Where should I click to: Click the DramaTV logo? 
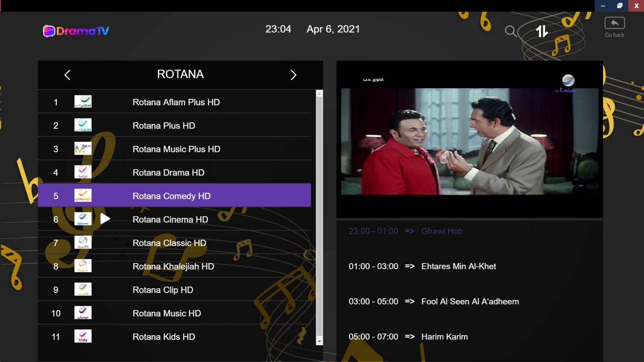tap(75, 30)
